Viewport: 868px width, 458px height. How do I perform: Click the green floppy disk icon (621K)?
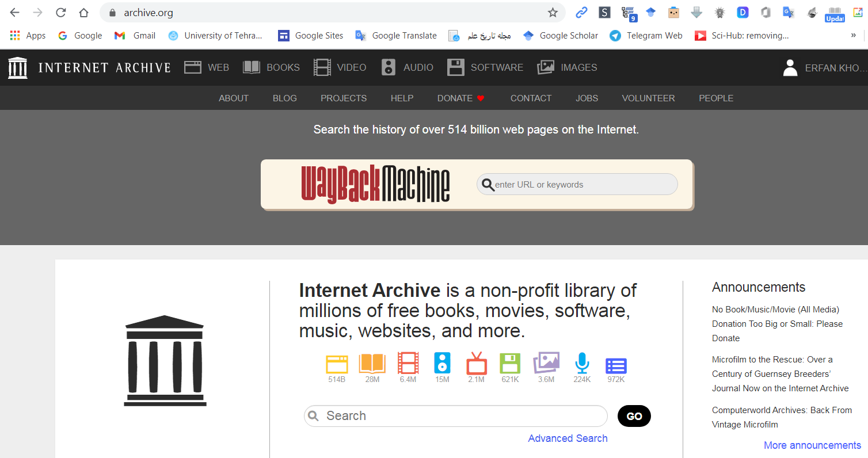(x=510, y=364)
